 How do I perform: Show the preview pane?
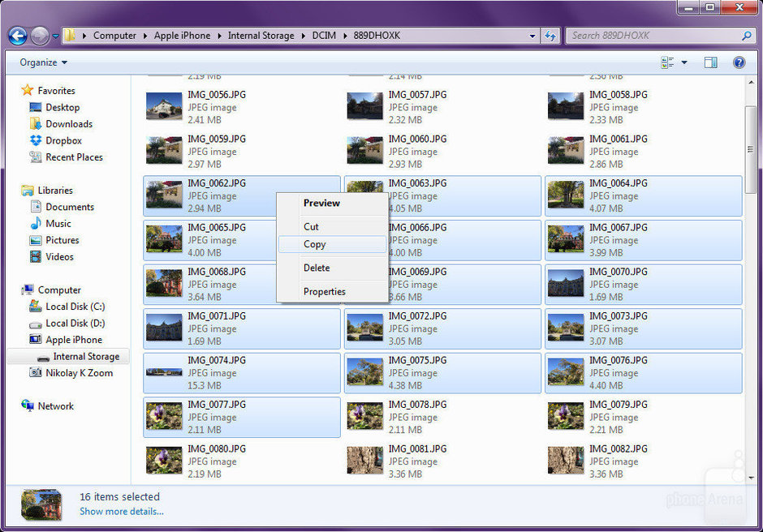[711, 62]
